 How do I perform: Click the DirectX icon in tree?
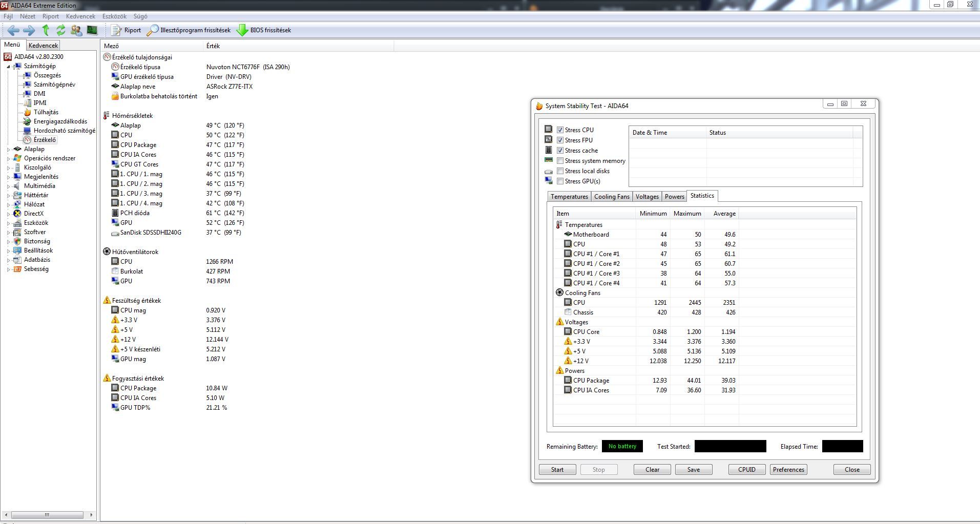point(18,214)
